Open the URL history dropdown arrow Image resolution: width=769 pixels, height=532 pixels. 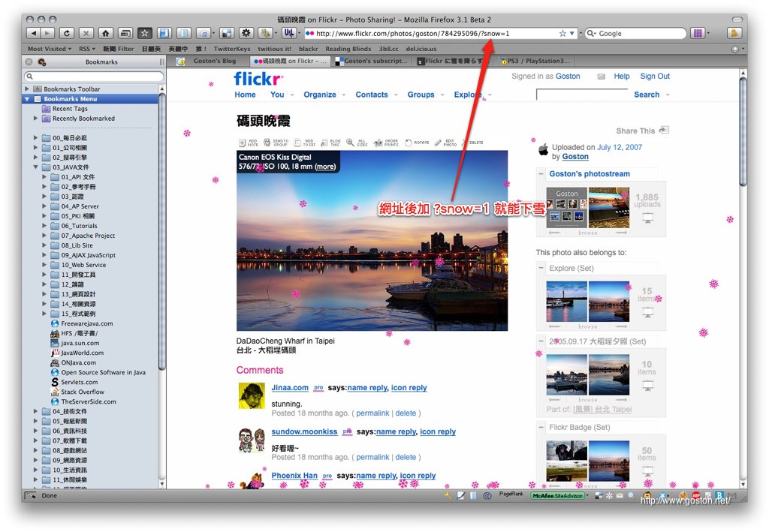coord(571,33)
